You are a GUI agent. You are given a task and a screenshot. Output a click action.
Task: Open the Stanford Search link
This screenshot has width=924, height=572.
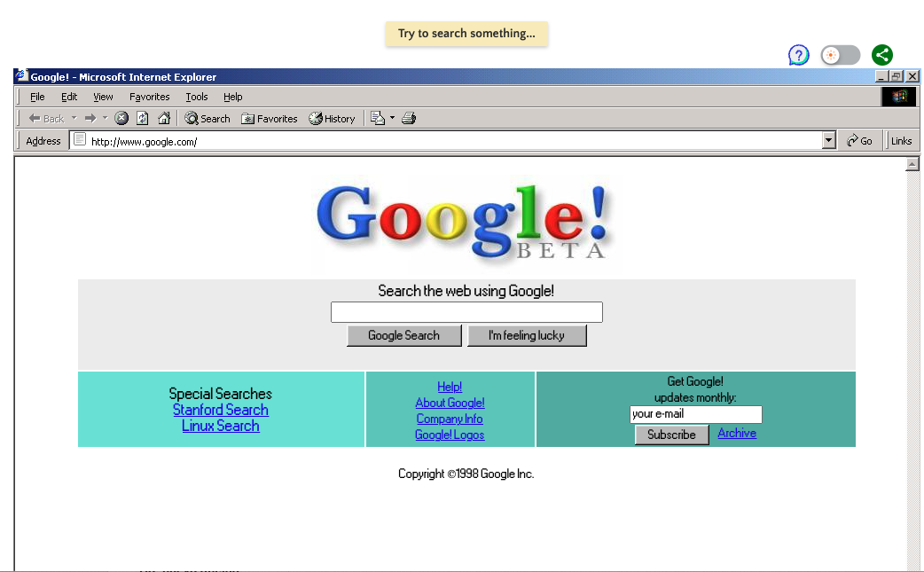pos(221,410)
